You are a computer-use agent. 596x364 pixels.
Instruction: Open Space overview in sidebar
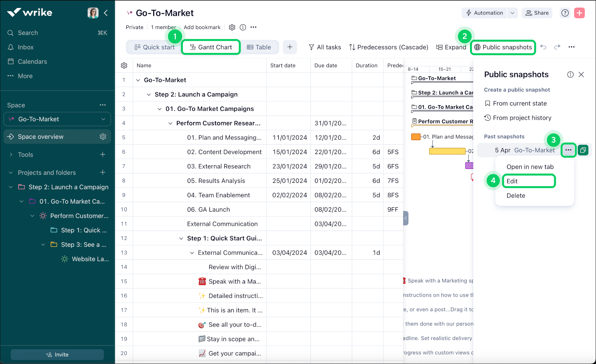57,137
